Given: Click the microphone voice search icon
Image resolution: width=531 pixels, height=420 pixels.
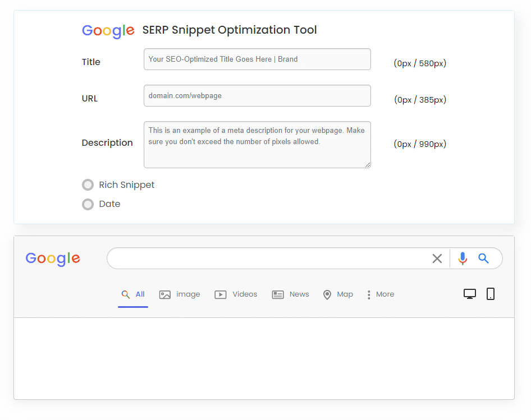Looking at the screenshot, I should click(x=463, y=259).
